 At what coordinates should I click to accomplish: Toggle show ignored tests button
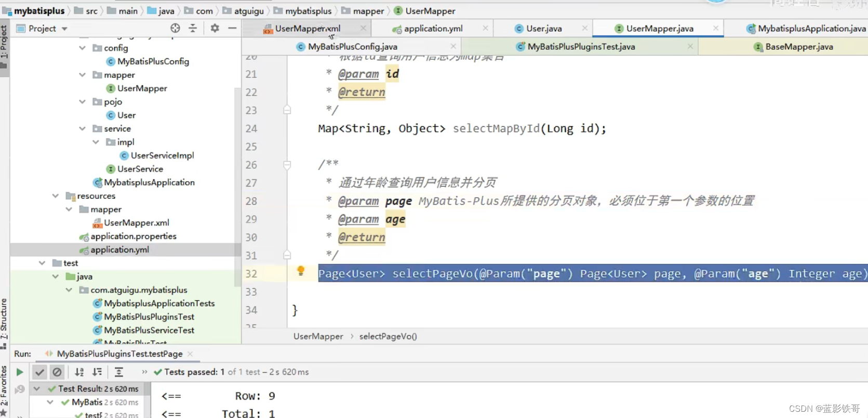[57, 372]
